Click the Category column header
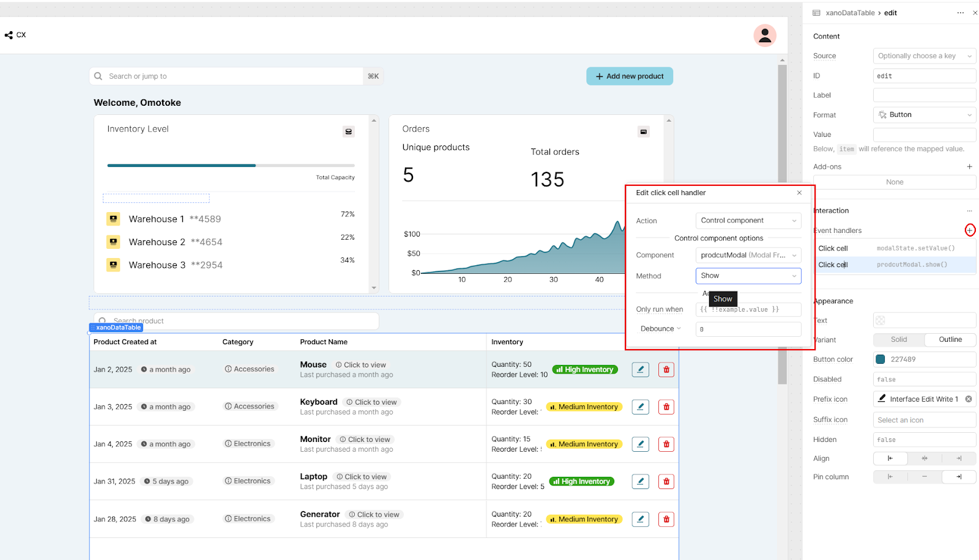This screenshot has width=979, height=560. click(x=238, y=342)
